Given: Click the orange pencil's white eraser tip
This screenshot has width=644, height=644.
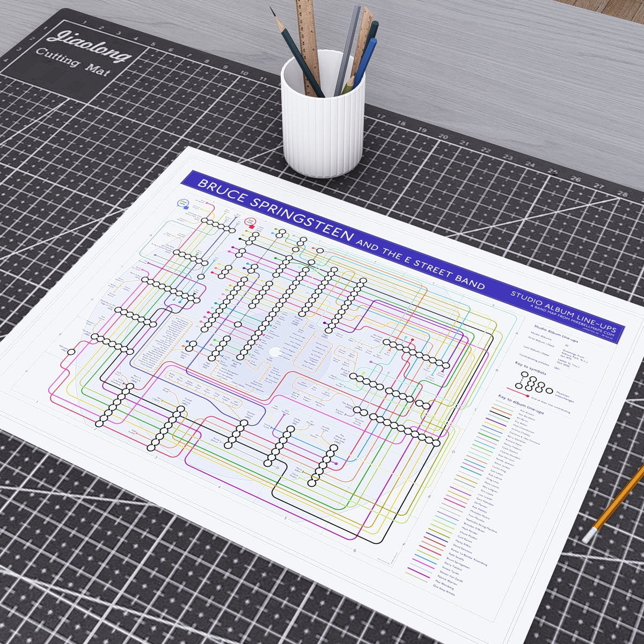Looking at the screenshot, I should [x=590, y=535].
